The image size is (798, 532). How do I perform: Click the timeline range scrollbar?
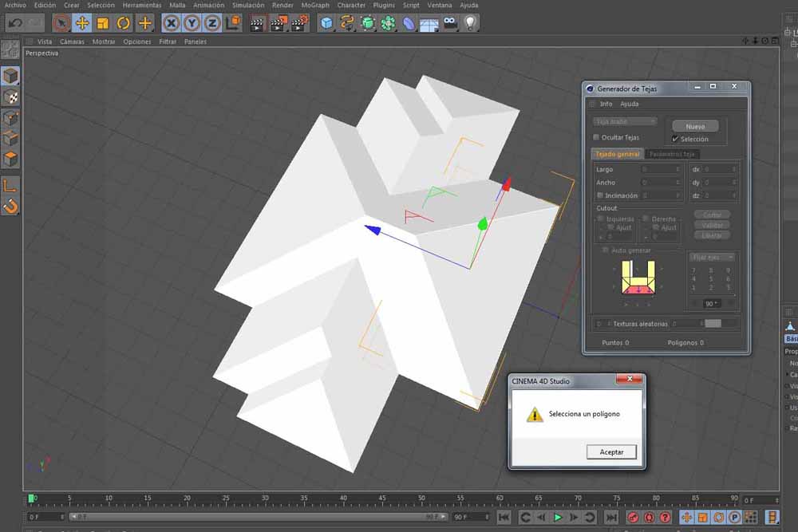pyautogui.click(x=259, y=517)
